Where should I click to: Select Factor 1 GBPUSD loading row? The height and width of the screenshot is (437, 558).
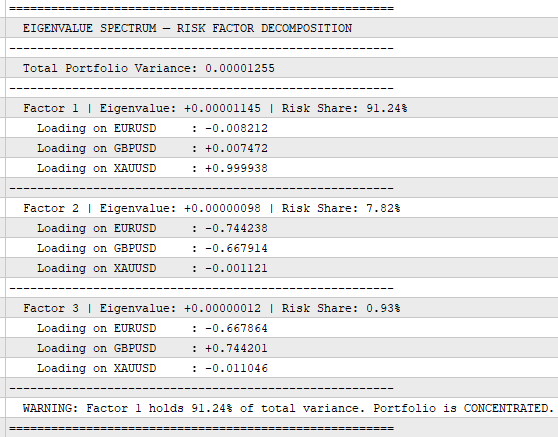[282, 148]
